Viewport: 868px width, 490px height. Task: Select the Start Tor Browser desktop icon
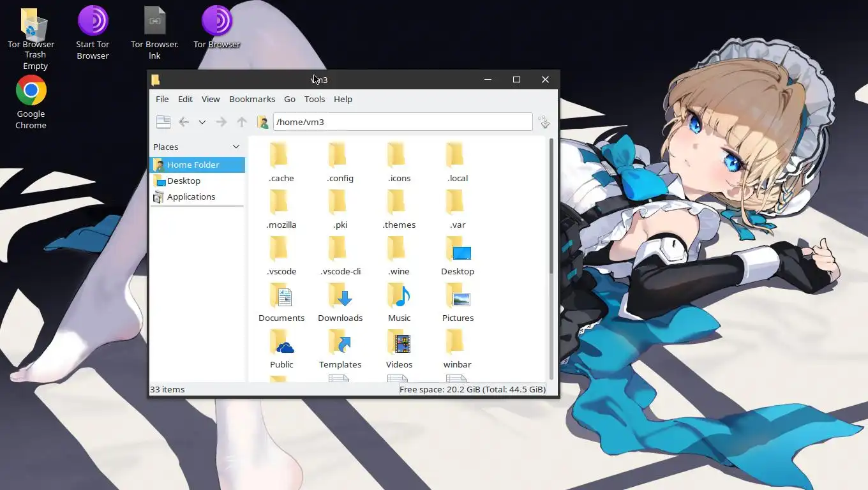point(93,34)
